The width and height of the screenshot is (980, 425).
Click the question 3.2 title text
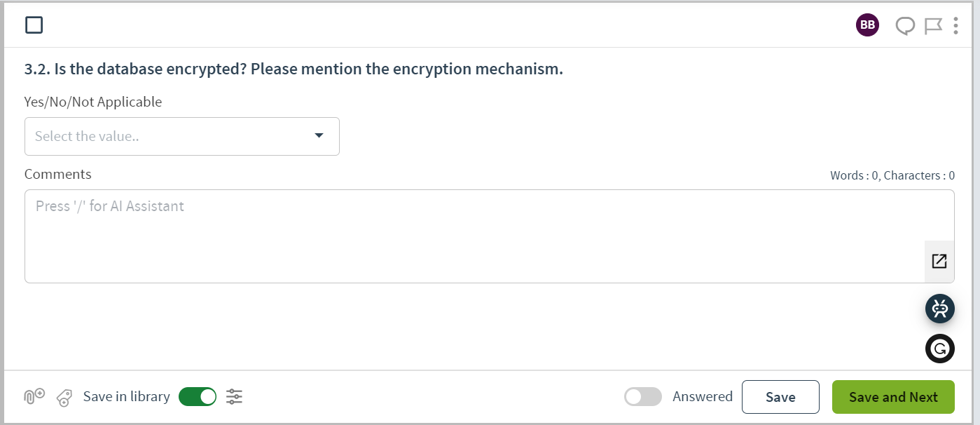(294, 69)
